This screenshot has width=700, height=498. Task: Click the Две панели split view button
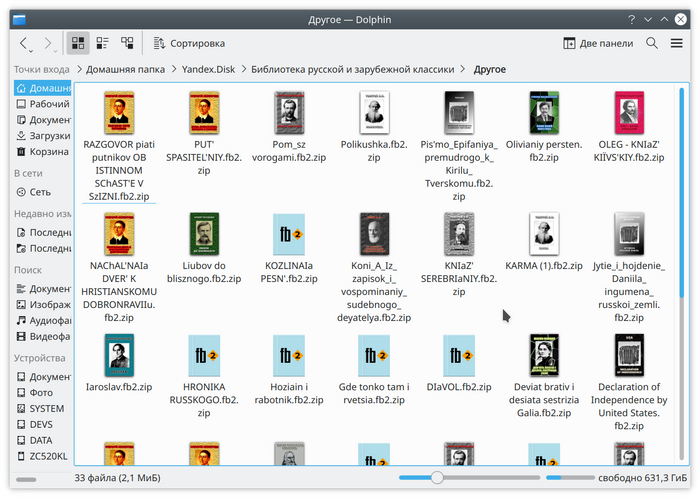tap(598, 43)
